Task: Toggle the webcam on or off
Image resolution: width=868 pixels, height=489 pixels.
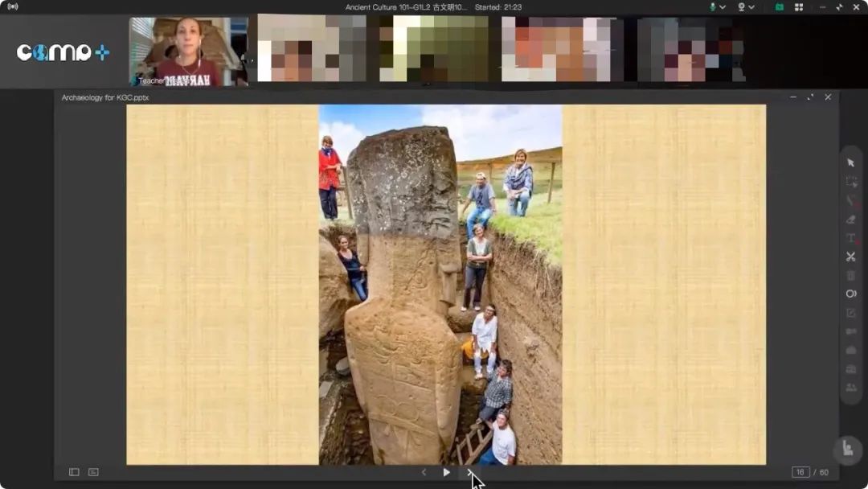Action: (x=741, y=7)
